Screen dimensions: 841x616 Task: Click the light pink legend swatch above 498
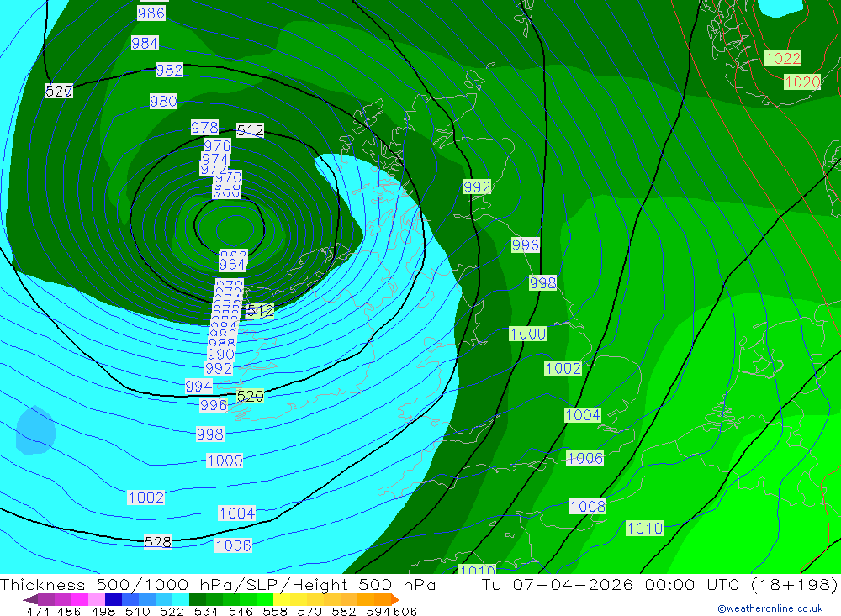coord(97,599)
